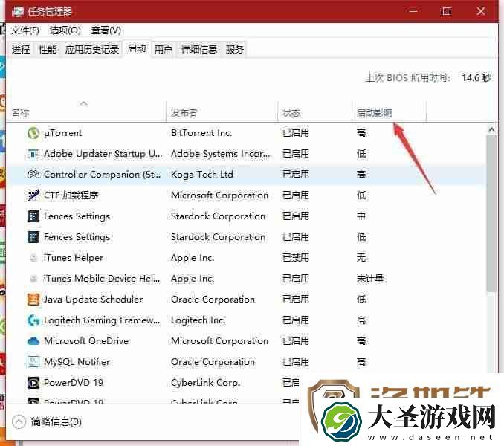The height and width of the screenshot is (446, 504).
Task: Click Logitech Inc. publisher cell
Action: pyautogui.click(x=198, y=320)
